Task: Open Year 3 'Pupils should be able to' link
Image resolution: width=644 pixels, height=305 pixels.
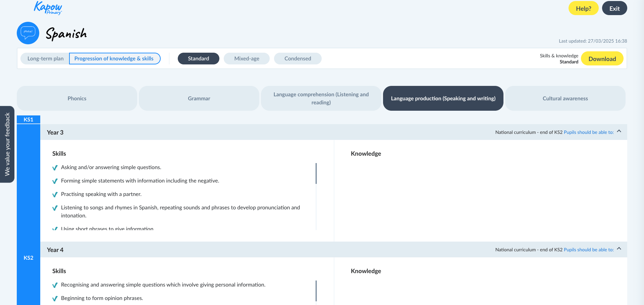Action: [588, 132]
